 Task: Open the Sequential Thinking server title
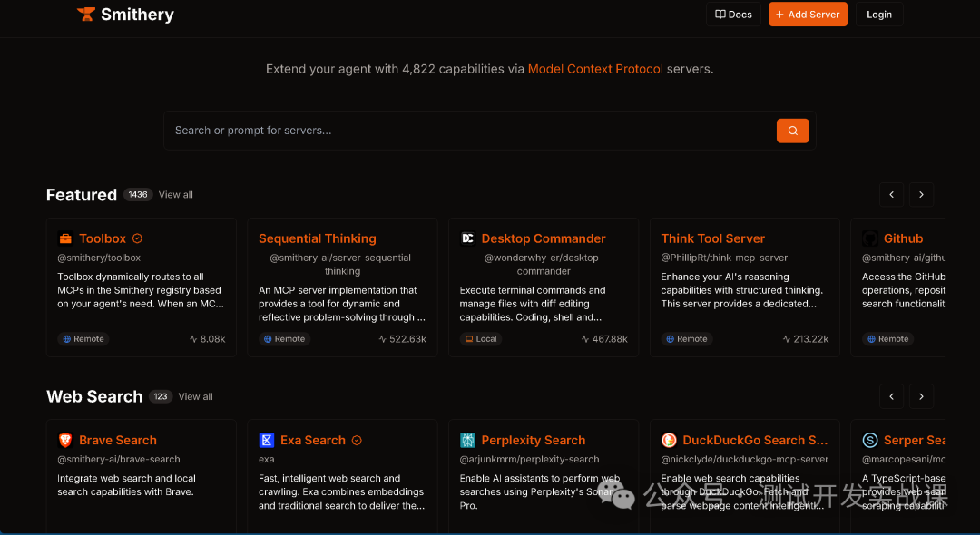(318, 238)
